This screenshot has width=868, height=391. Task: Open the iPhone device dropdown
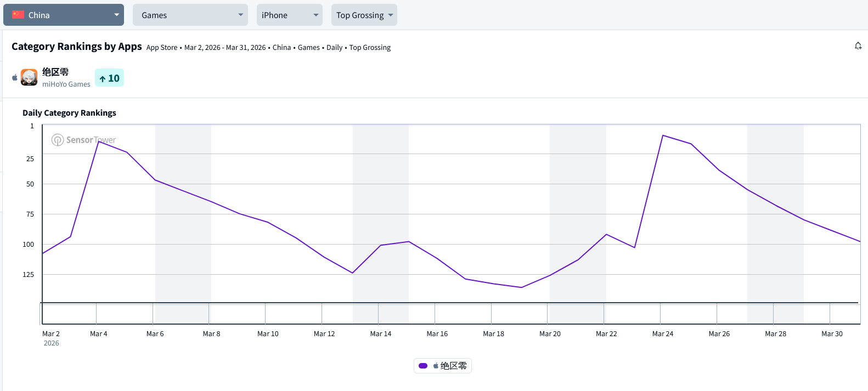pos(290,15)
